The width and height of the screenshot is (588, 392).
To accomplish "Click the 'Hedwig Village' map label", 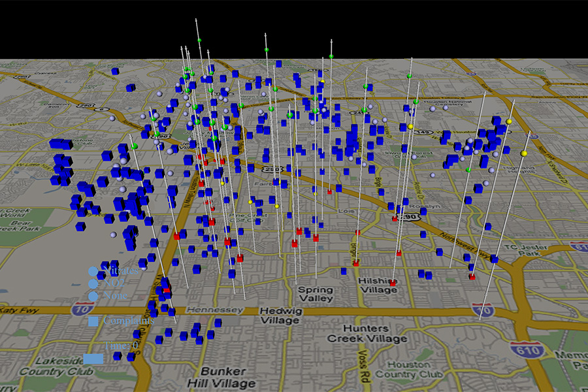I will pos(280,316).
